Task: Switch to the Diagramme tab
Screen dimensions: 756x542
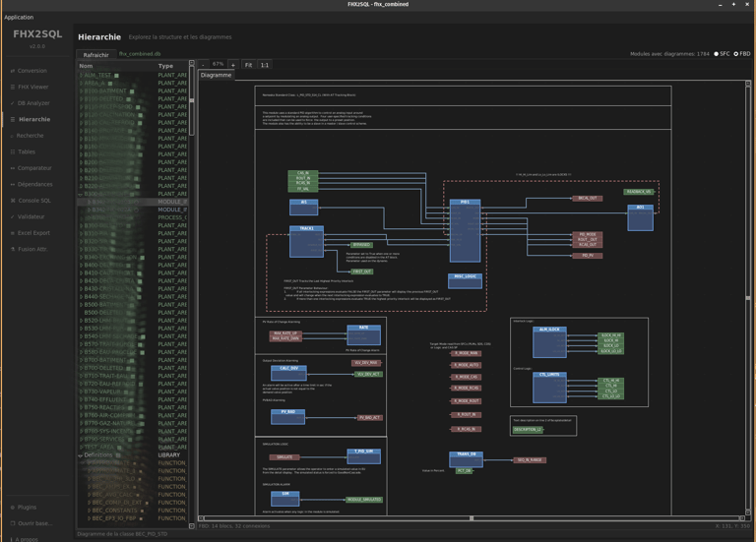Action: coord(216,75)
